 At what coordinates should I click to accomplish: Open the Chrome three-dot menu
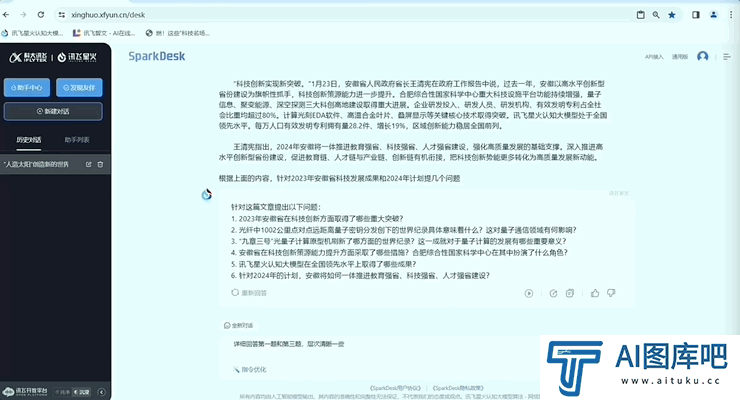tap(731, 15)
